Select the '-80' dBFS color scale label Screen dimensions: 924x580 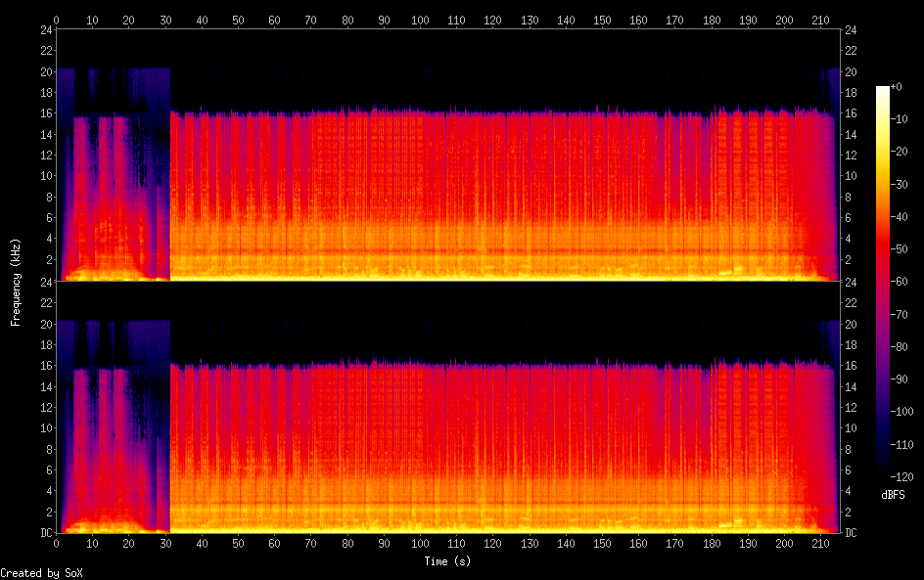click(x=899, y=347)
